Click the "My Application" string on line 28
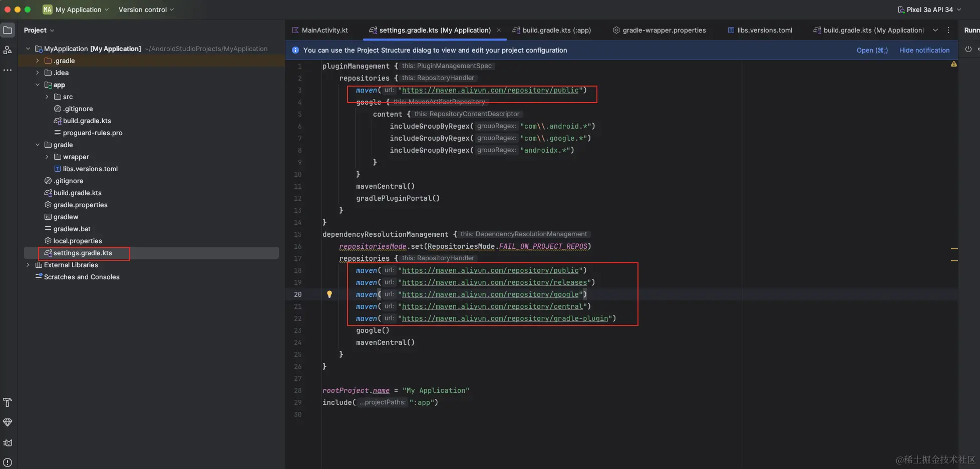 (x=436, y=390)
